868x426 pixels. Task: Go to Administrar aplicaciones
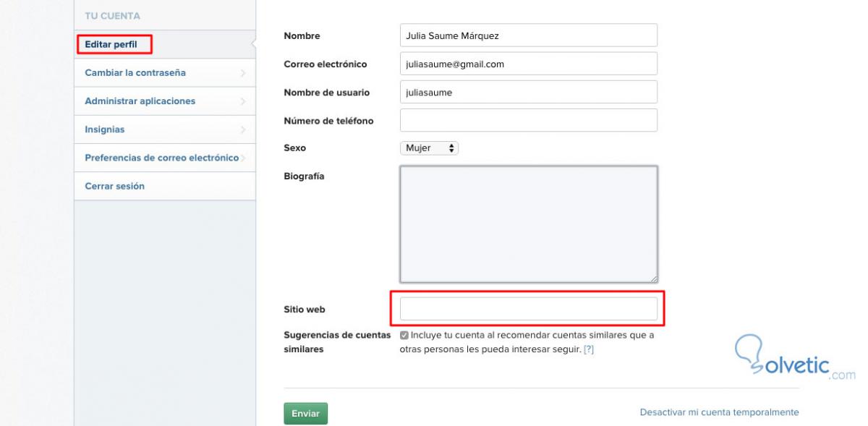coord(140,101)
